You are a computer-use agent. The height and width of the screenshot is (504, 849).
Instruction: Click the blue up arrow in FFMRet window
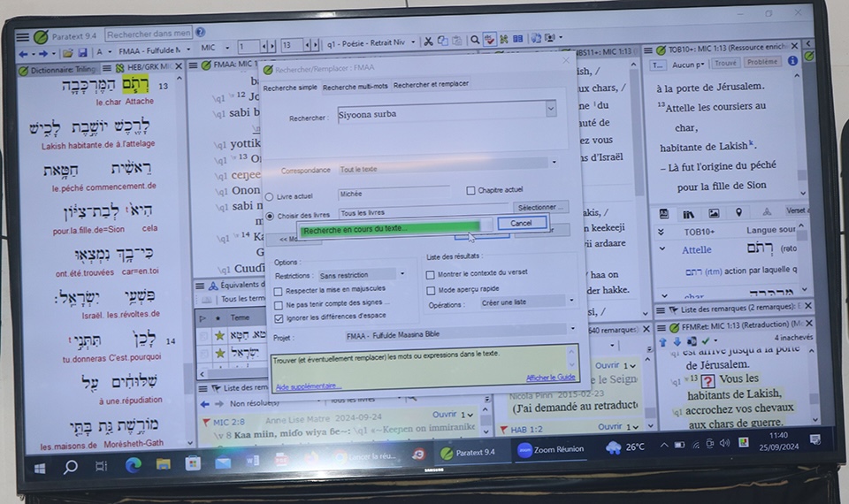click(662, 341)
